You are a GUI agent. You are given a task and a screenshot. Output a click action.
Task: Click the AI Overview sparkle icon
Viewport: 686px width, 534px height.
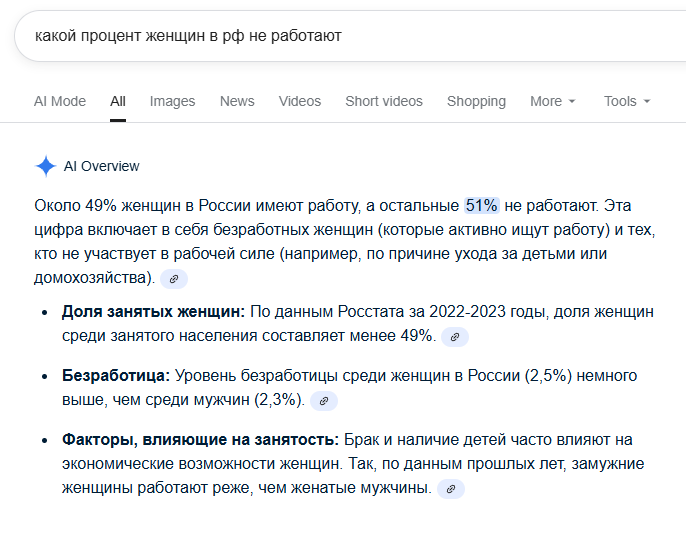pos(45,166)
